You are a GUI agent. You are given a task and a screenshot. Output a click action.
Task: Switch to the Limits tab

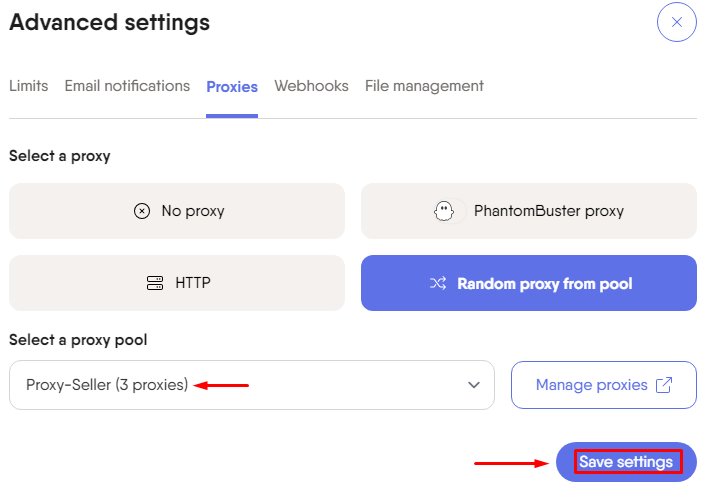pos(28,86)
